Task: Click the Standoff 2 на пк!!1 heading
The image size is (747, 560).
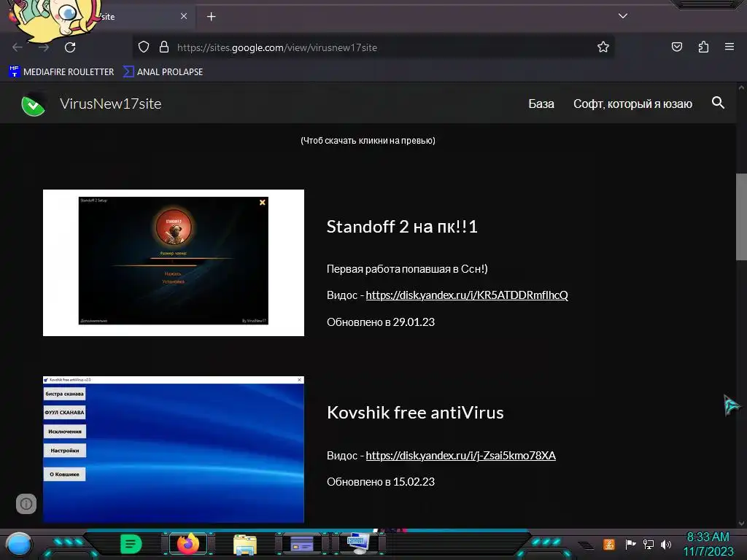Action: (402, 227)
